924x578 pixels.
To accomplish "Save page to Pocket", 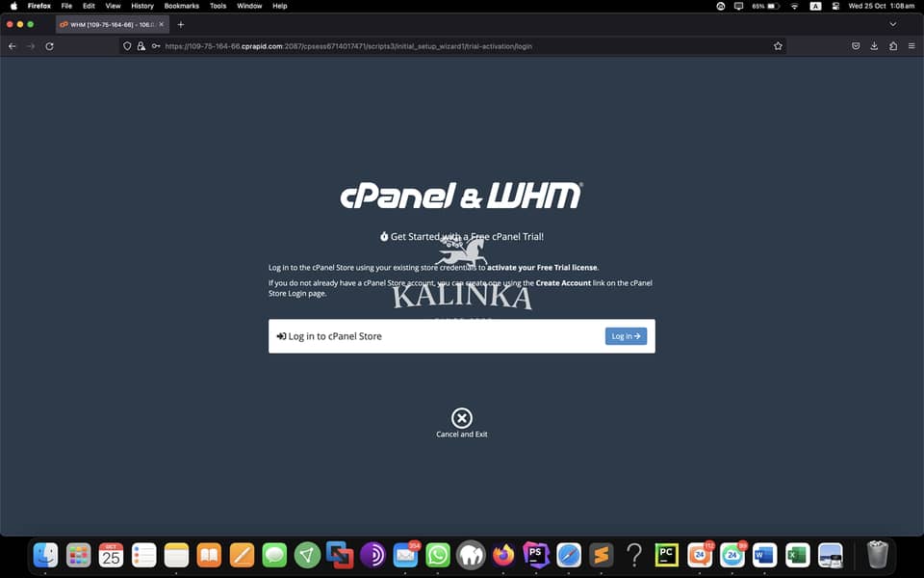I will pos(856,46).
